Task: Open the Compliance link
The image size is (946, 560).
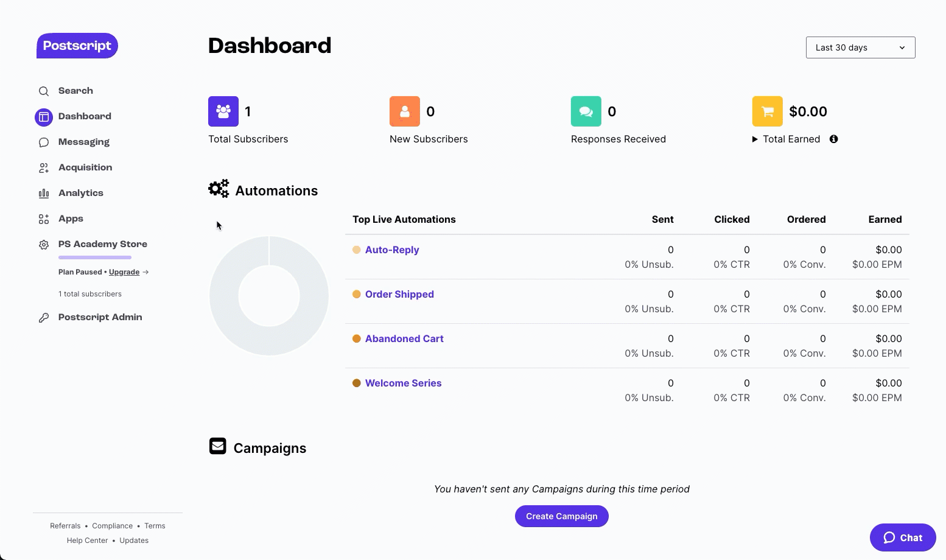Action: (113, 526)
